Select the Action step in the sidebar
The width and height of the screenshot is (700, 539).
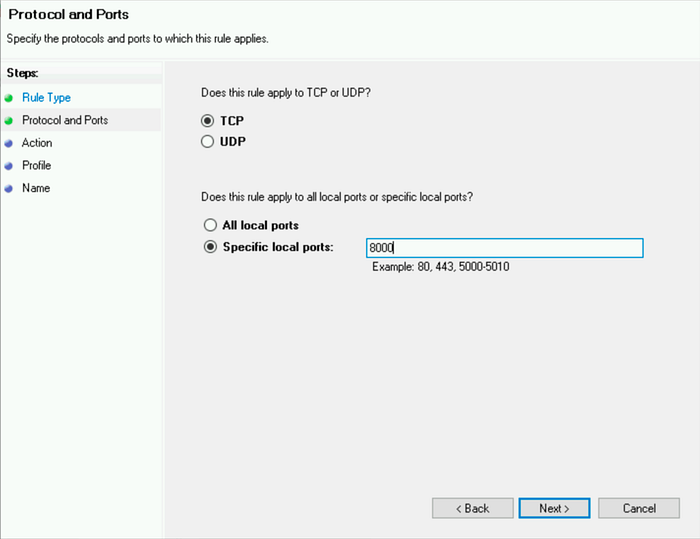(37, 143)
